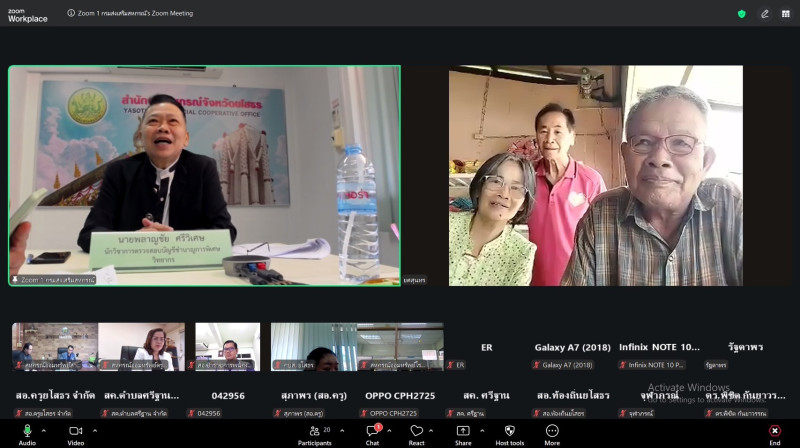Expand the Participants options arrow

click(341, 431)
